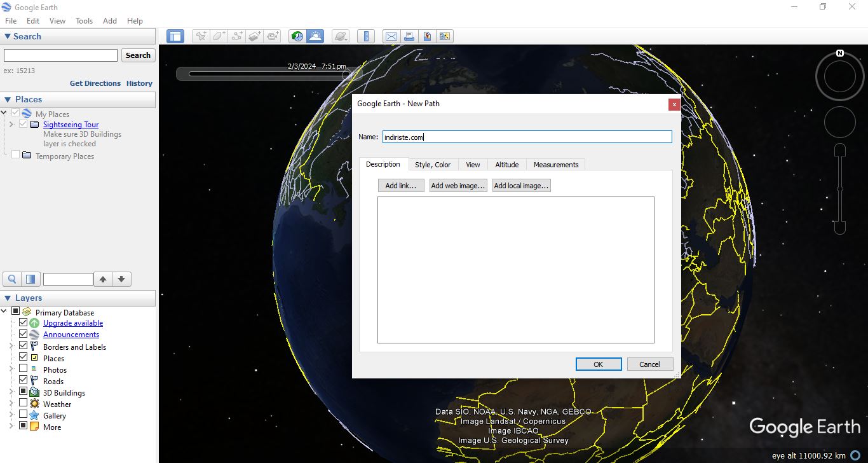Click the Print toolbar icon
The width and height of the screenshot is (868, 463).
[x=409, y=36]
